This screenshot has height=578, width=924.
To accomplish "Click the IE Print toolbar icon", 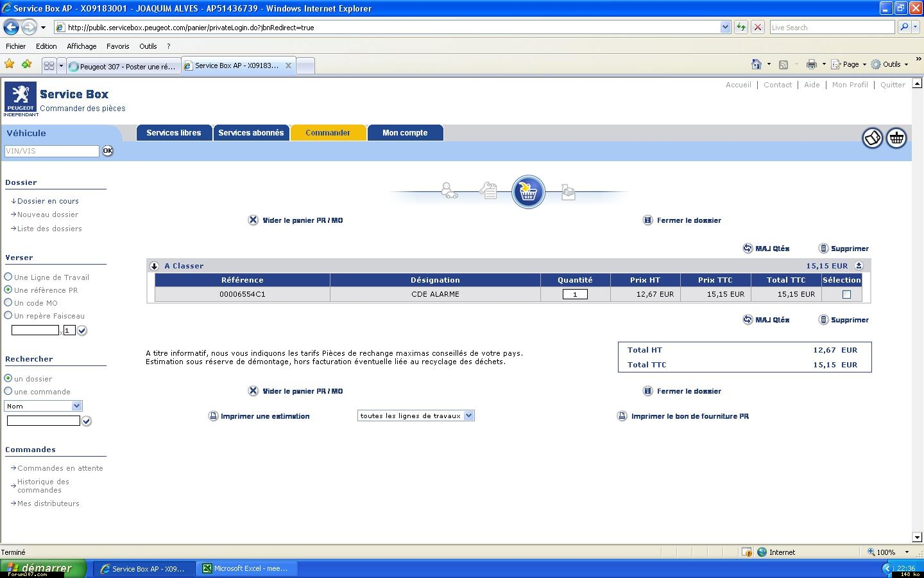I will pos(812,64).
